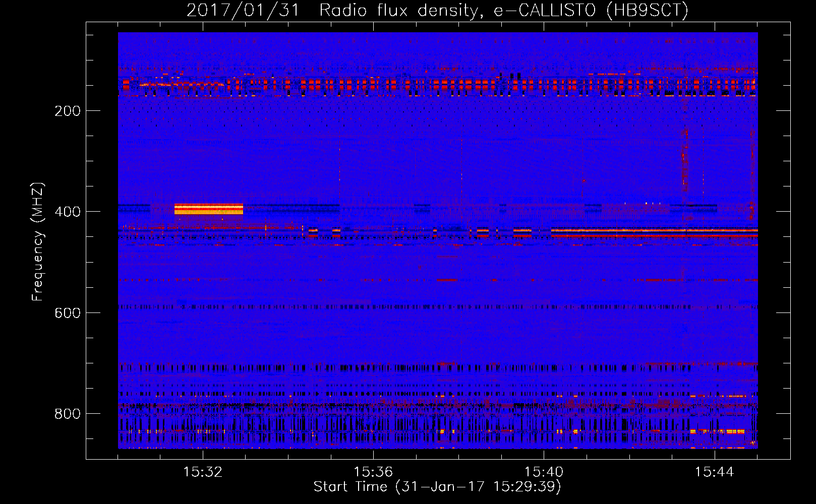Click the 200 frequency tick label
The width and height of the screenshot is (816, 504).
(x=68, y=111)
